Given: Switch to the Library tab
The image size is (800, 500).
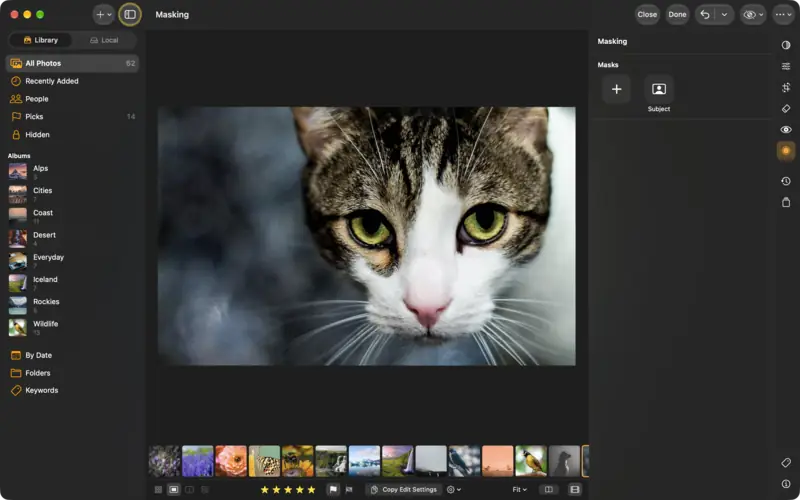Looking at the screenshot, I should tap(40, 40).
